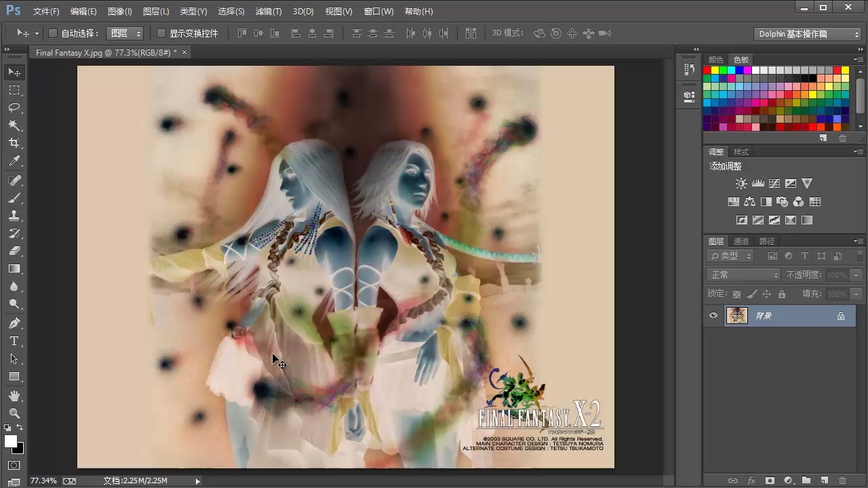
Task: Enable the 自动选择 auto-select checkbox
Action: tap(53, 33)
